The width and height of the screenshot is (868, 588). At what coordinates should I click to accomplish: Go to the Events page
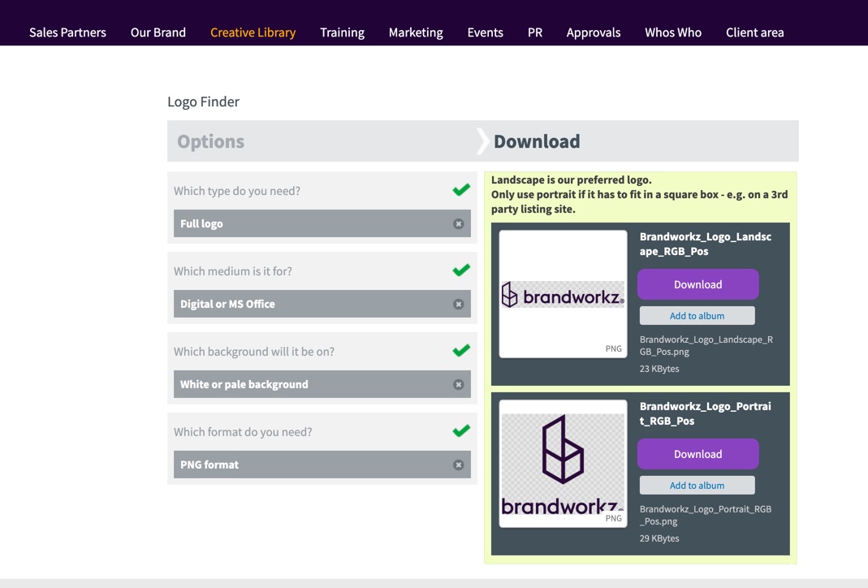click(x=485, y=32)
